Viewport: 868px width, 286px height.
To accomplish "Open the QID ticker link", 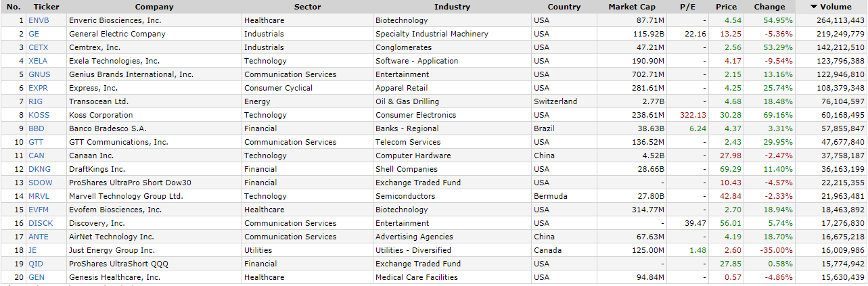I will [x=35, y=264].
